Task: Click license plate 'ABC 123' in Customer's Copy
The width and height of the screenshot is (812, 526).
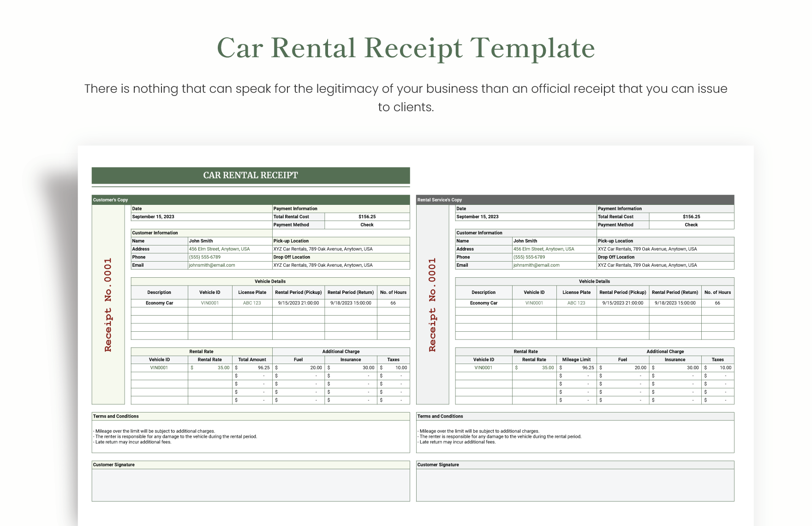Action: (252, 303)
